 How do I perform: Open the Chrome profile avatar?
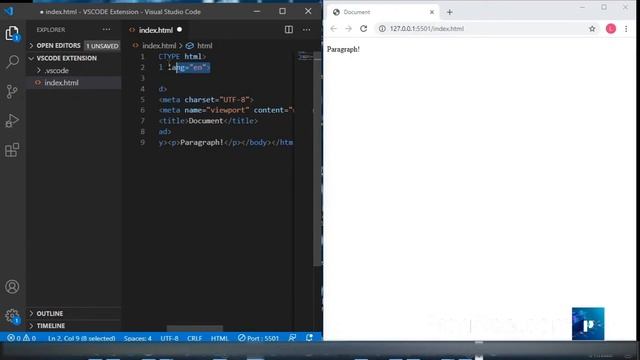coord(611,29)
